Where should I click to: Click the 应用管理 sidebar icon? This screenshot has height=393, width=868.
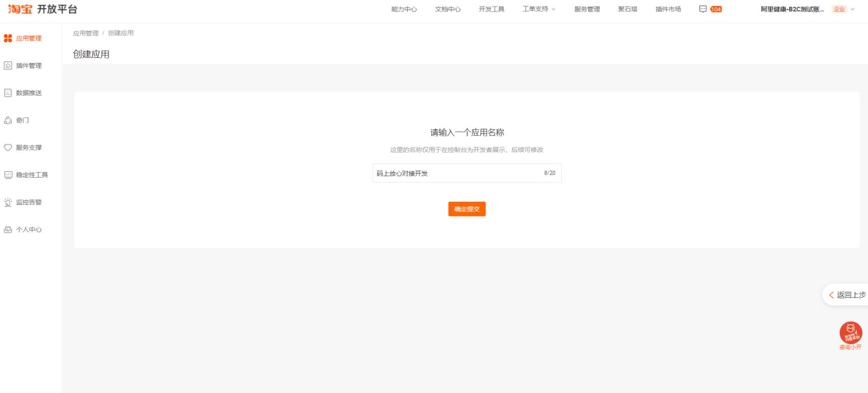tap(8, 38)
